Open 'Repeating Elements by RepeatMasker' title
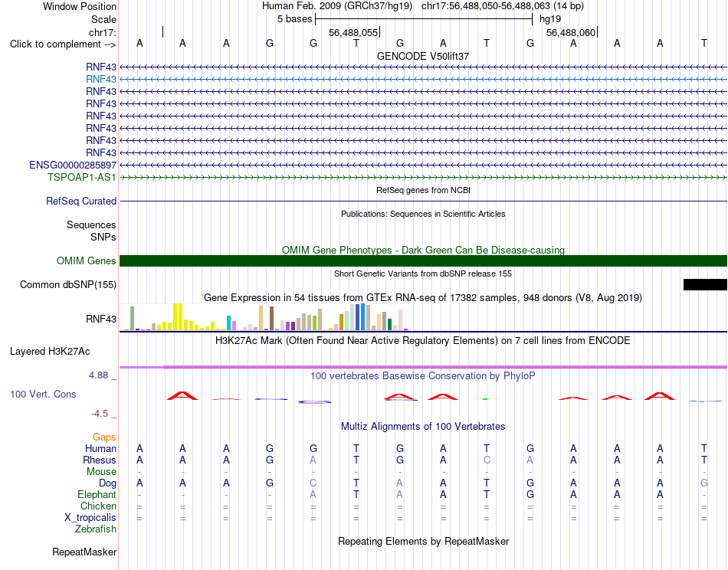 click(x=424, y=541)
